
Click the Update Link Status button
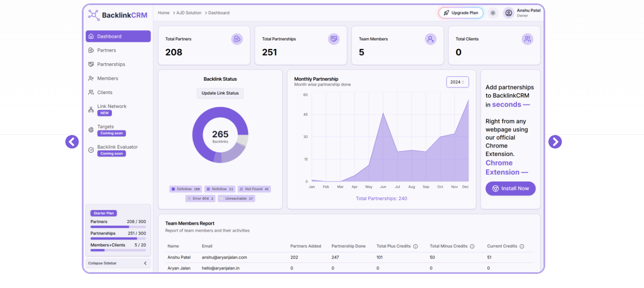[220, 93]
